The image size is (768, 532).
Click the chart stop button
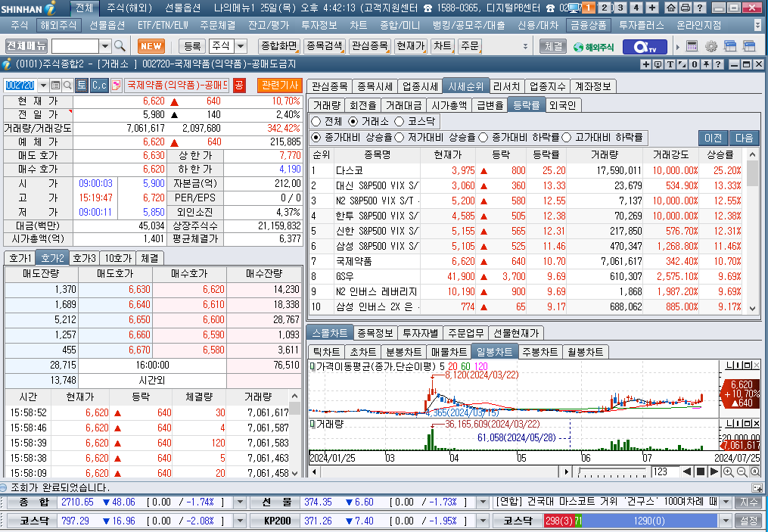click(701, 471)
